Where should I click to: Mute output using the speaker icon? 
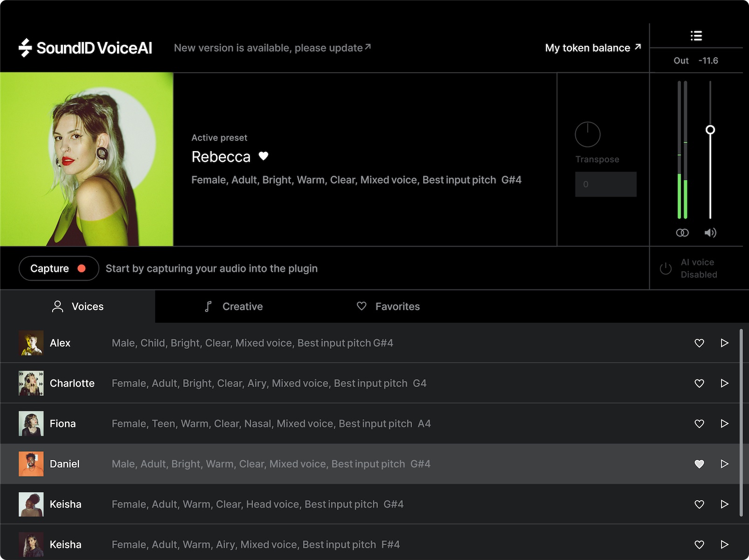point(710,233)
